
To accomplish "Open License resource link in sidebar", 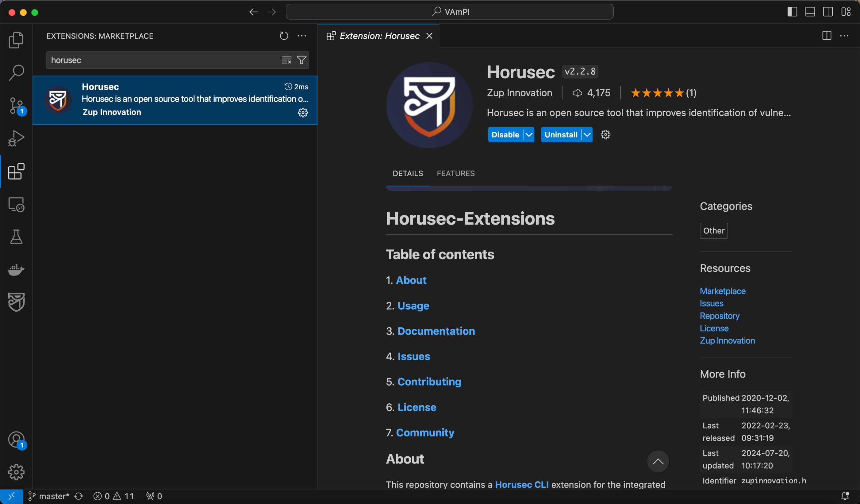I will coord(714,328).
